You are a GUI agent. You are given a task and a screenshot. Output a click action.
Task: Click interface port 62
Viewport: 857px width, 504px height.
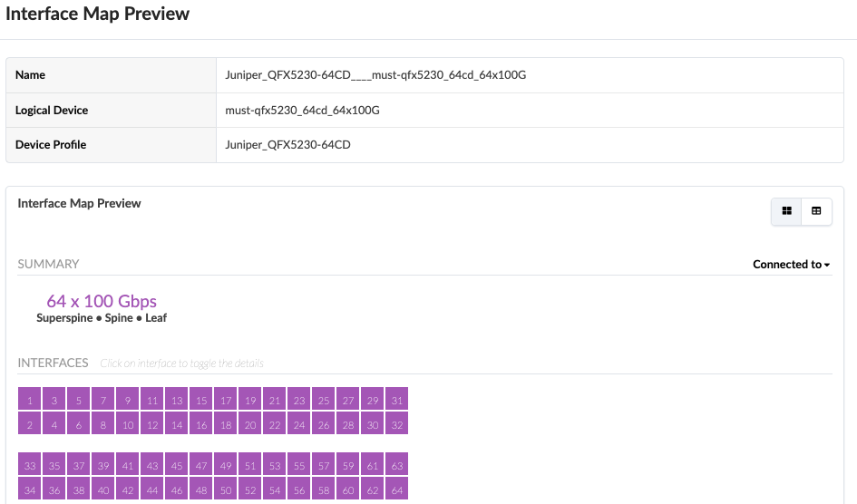click(x=372, y=489)
